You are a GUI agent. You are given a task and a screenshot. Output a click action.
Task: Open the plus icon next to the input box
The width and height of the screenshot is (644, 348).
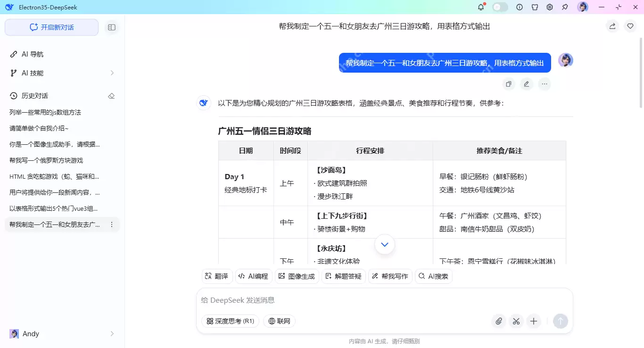click(x=534, y=321)
